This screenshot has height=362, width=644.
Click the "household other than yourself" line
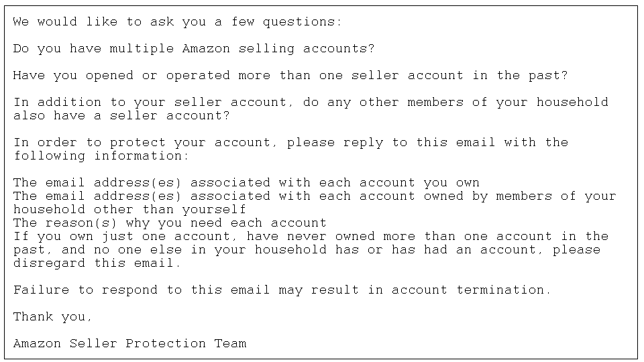[x=129, y=210]
